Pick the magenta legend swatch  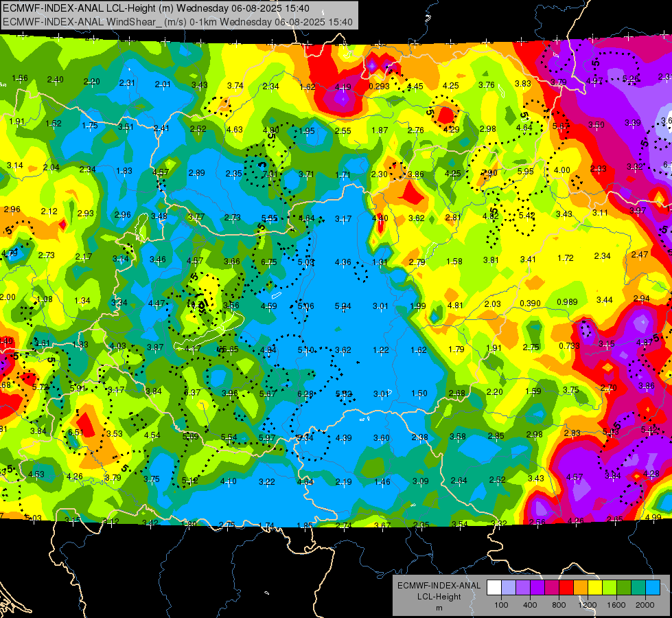click(x=552, y=588)
